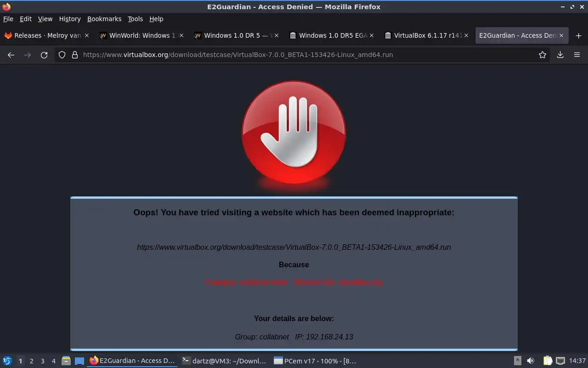Open the History menu
588x368 pixels.
[70, 19]
